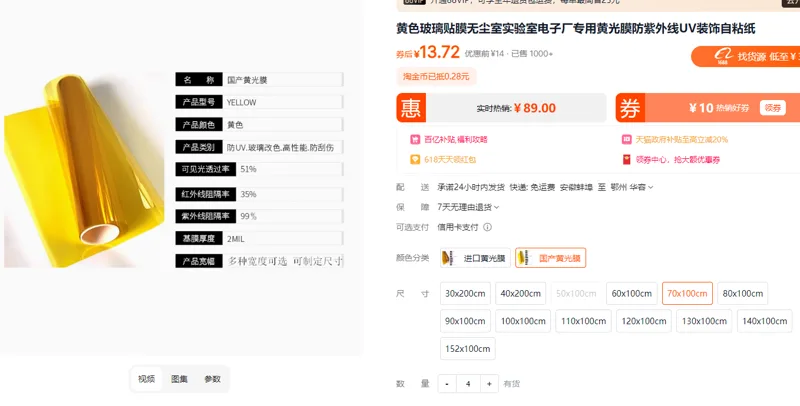
Task: Click the 淘金币已抵0.28元 tag
Action: point(436,77)
